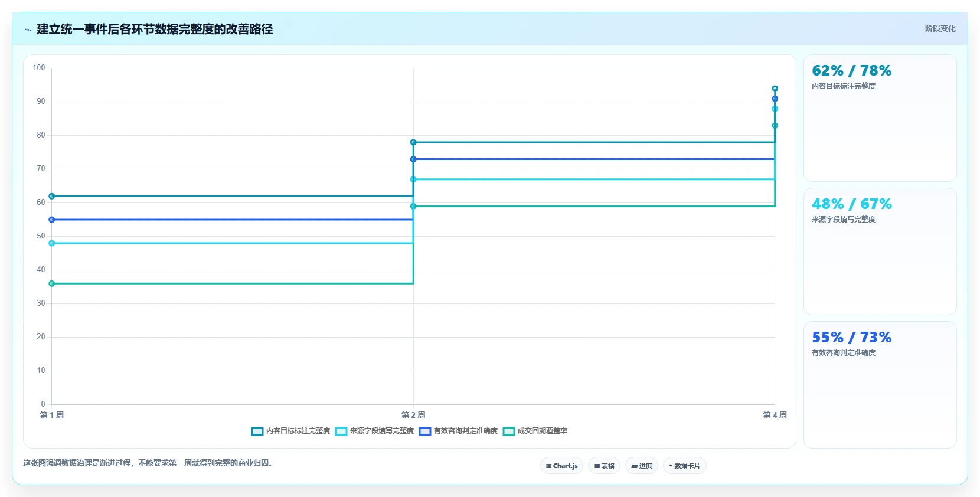Select week 1 point of 内容目标标注完整度 at 62
Image resolution: width=980 pixels, height=497 pixels.
(x=52, y=196)
